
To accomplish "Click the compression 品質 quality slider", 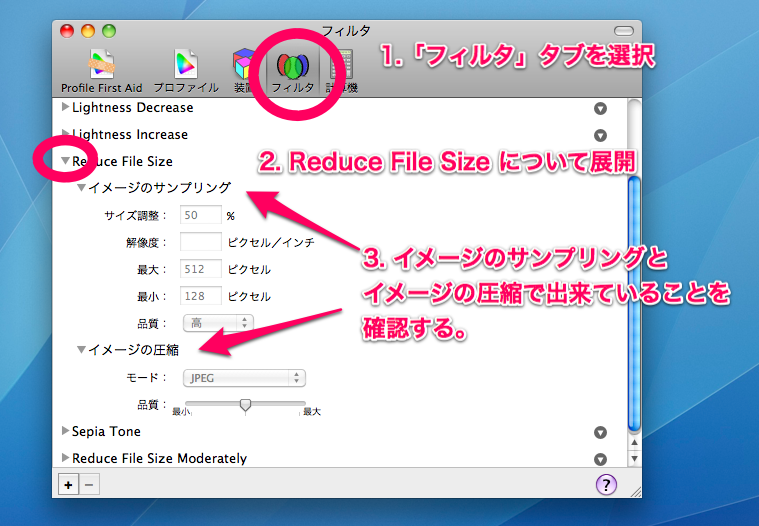I will [245, 405].
